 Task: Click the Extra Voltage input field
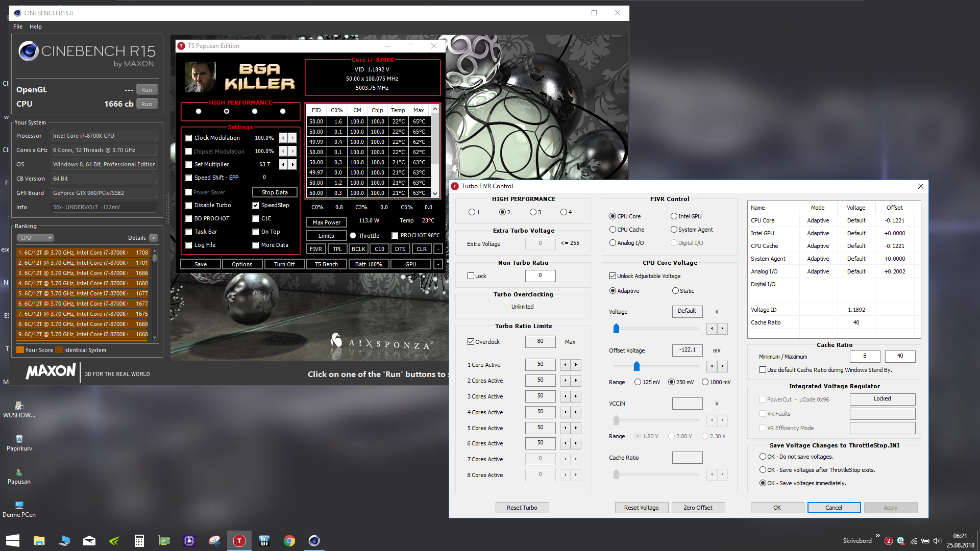point(540,243)
